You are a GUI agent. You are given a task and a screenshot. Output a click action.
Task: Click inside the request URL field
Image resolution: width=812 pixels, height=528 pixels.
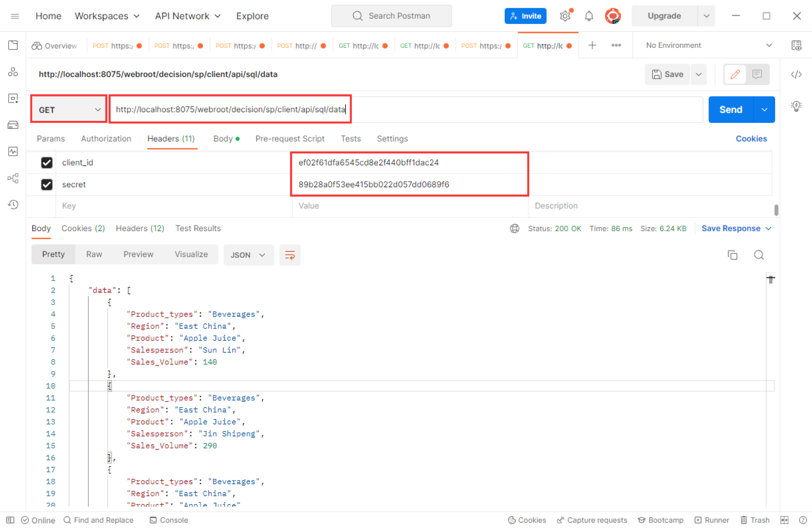pyautogui.click(x=230, y=109)
